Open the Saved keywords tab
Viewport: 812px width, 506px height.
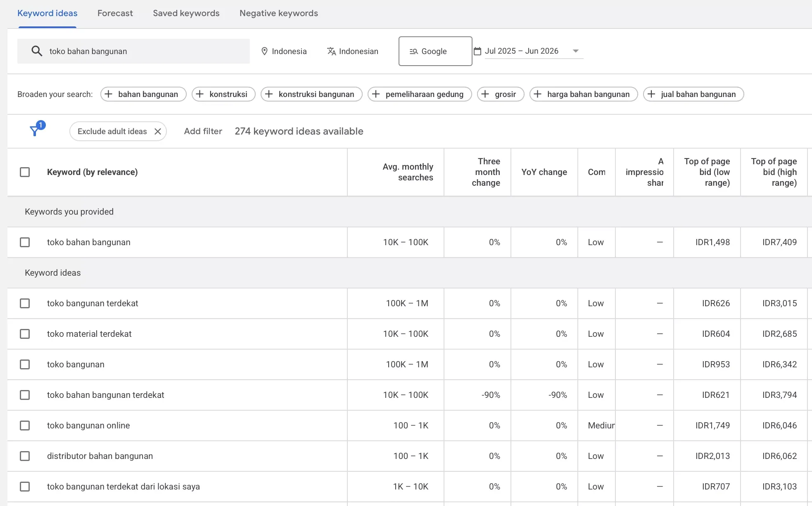click(186, 13)
